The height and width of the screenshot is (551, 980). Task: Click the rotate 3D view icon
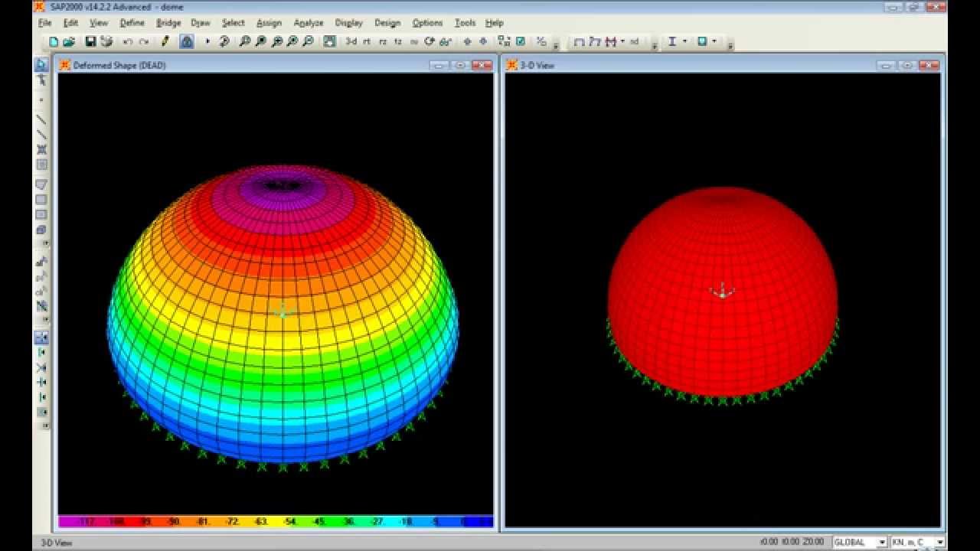pos(430,42)
